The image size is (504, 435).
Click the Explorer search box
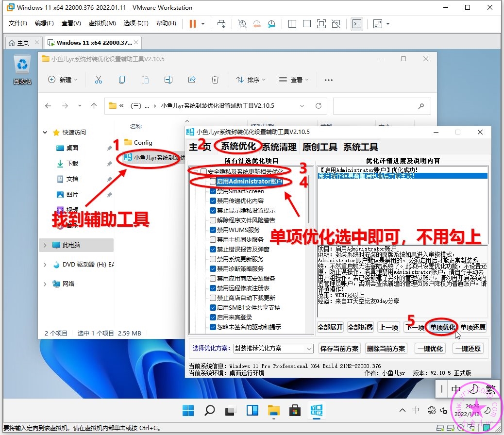pos(382,106)
